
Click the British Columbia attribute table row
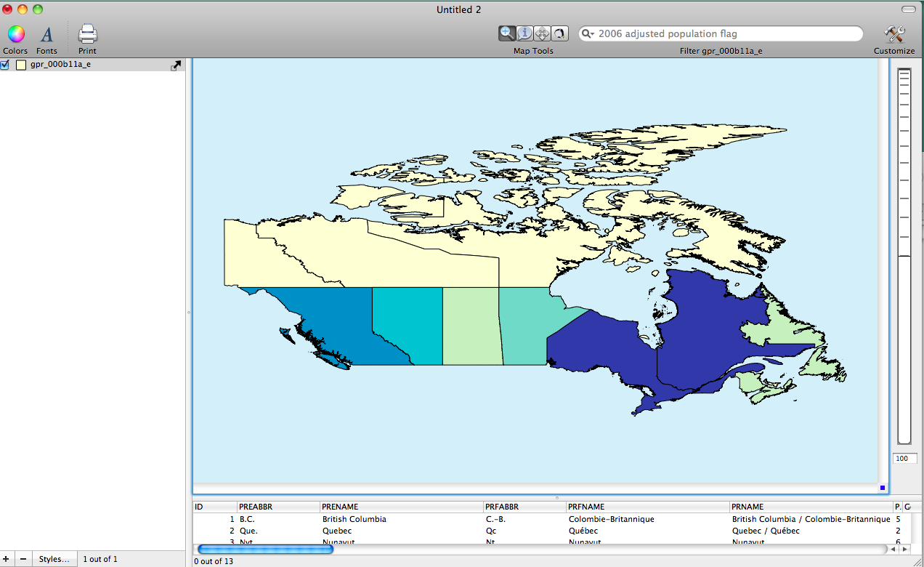click(x=354, y=519)
